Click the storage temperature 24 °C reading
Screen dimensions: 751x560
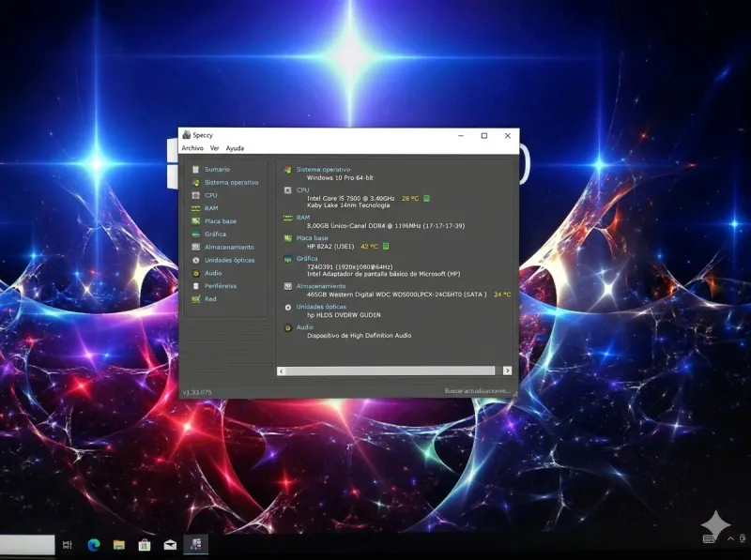click(x=502, y=295)
